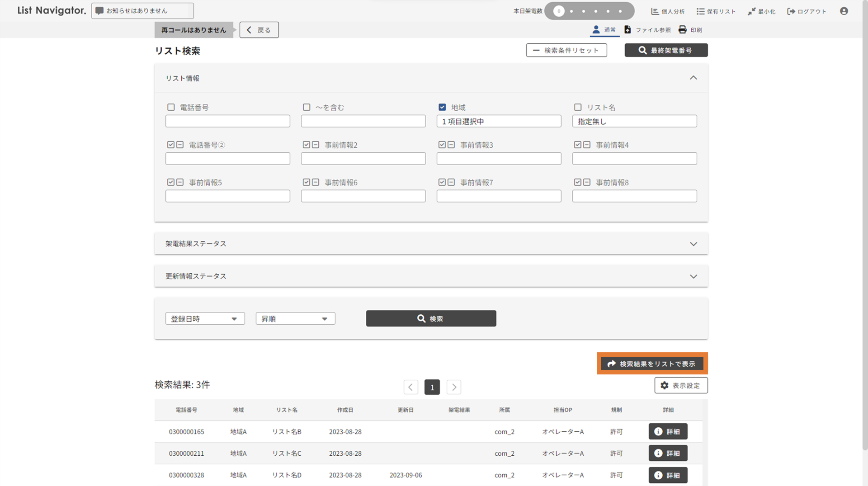Click 検索結果をリストで表示 button
Viewport: 868px width, 486px height.
[x=652, y=364]
